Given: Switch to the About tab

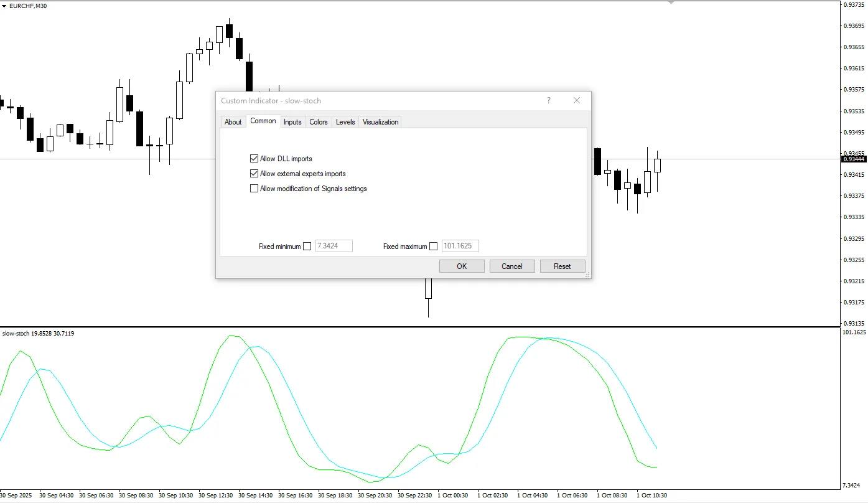Looking at the screenshot, I should (x=233, y=122).
